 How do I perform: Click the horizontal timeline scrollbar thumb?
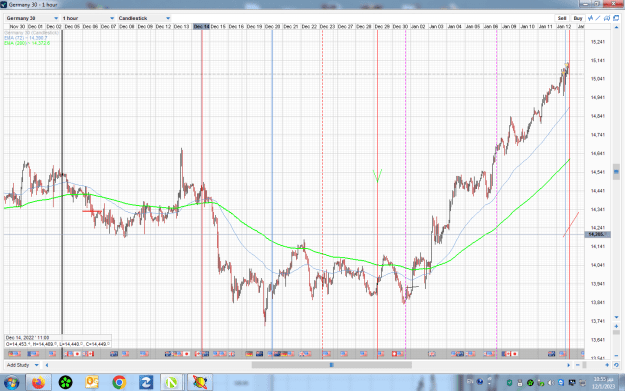tap(332, 365)
